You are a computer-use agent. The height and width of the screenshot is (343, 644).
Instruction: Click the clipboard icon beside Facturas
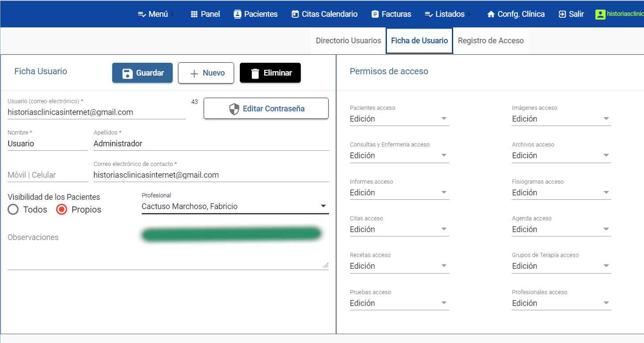[x=375, y=14]
